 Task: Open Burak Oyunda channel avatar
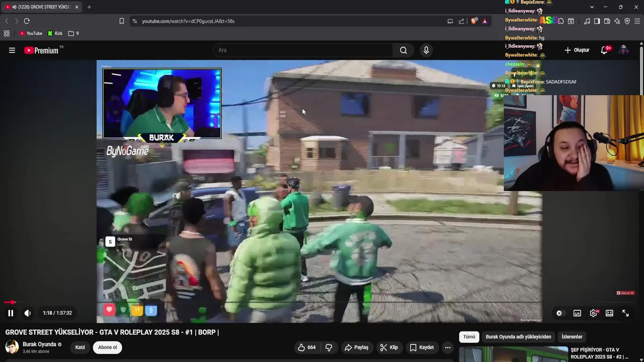12,347
